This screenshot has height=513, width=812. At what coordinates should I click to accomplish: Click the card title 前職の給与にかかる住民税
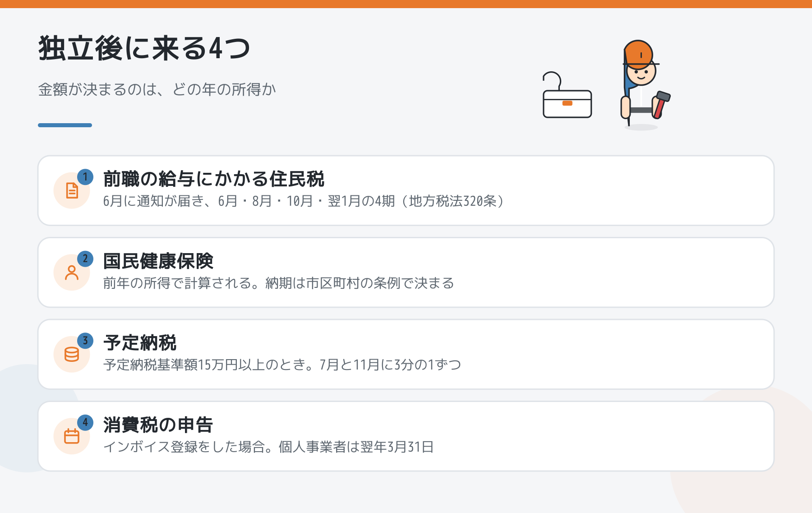point(214,179)
